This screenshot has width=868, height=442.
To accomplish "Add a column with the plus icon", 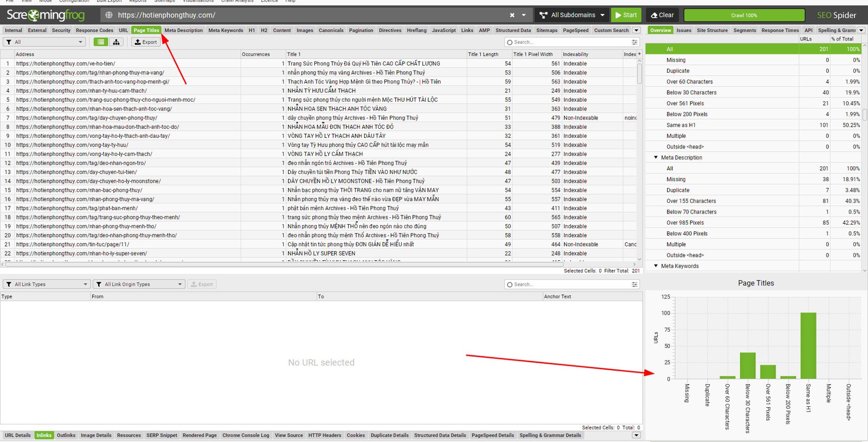I will [639, 54].
